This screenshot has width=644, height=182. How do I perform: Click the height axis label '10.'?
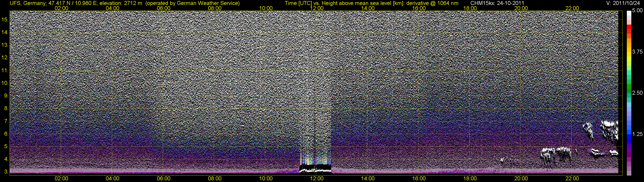[x=5, y=83]
